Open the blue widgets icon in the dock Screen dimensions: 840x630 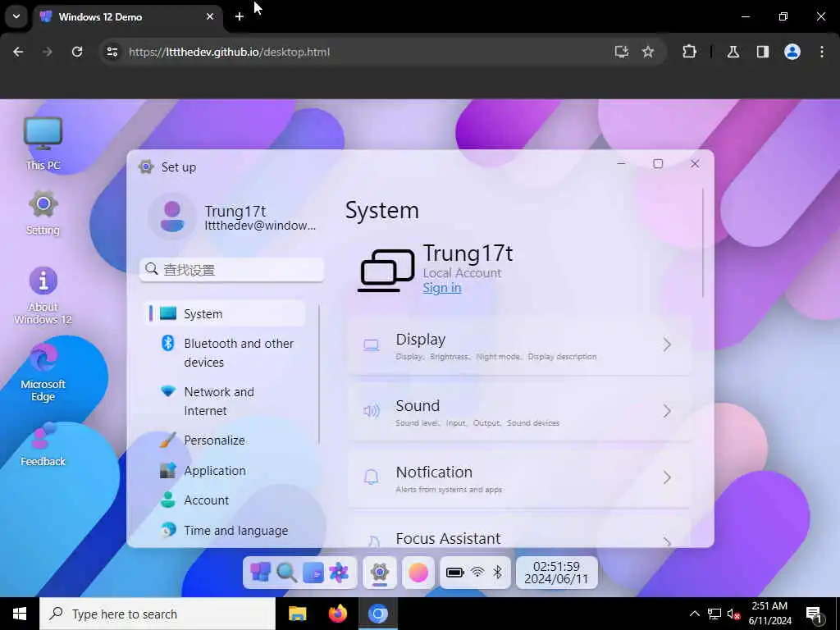click(313, 573)
